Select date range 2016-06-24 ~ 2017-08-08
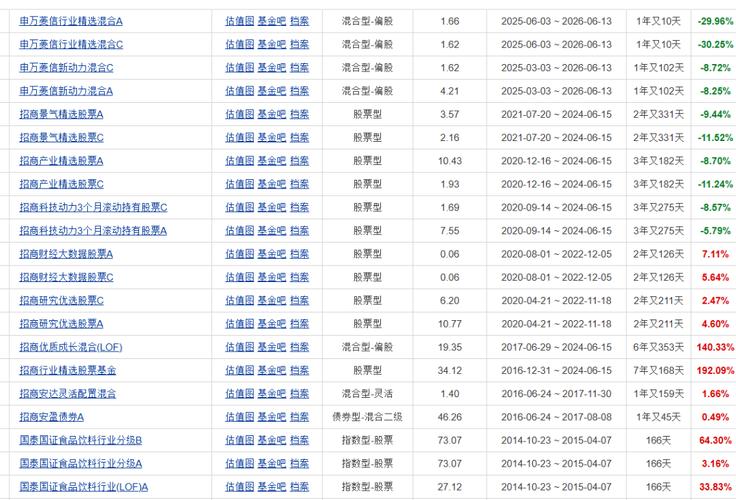 tap(556, 417)
